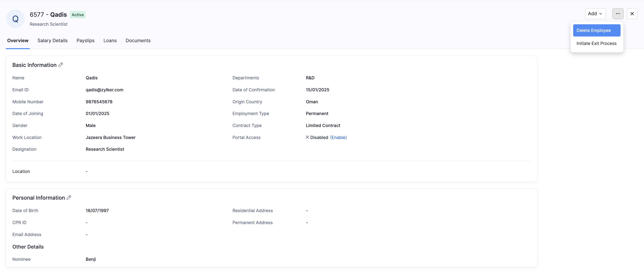Click the qadis@zylker.com email value

tap(105, 90)
